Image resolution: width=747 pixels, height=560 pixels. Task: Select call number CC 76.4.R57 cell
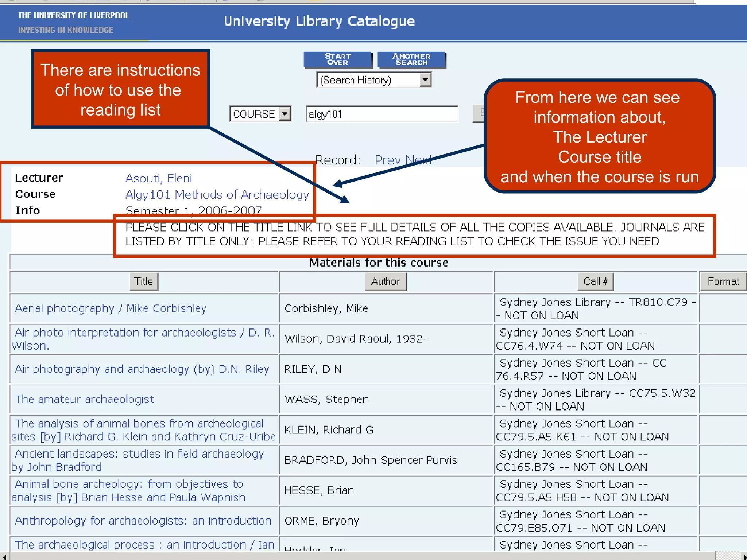(596, 369)
